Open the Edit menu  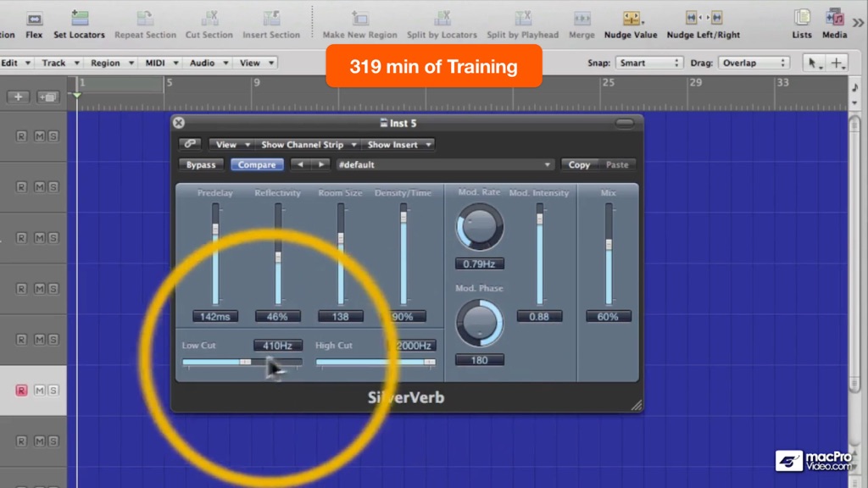point(15,63)
